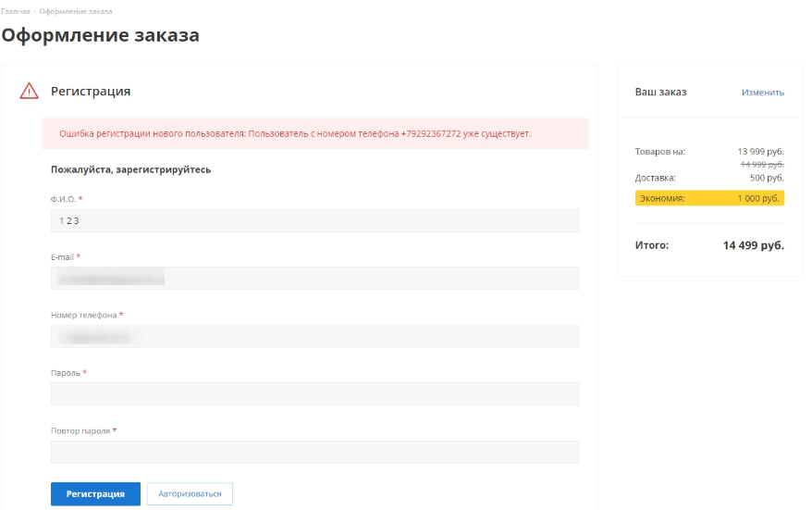Go to Главная breadcrumb link
Viewport: 812px width, 510px height.
point(16,11)
